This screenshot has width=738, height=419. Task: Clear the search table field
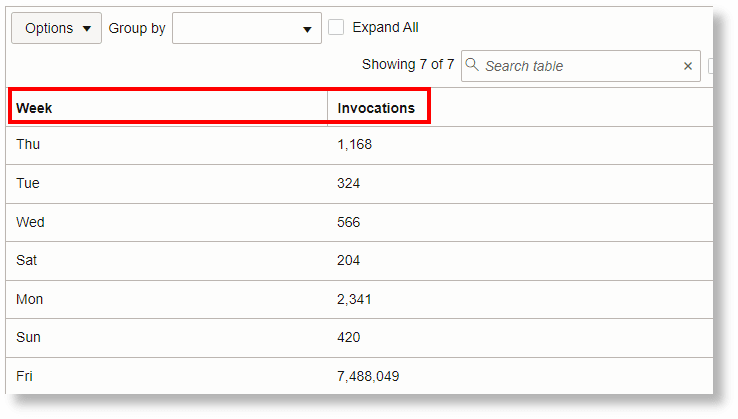coord(688,66)
